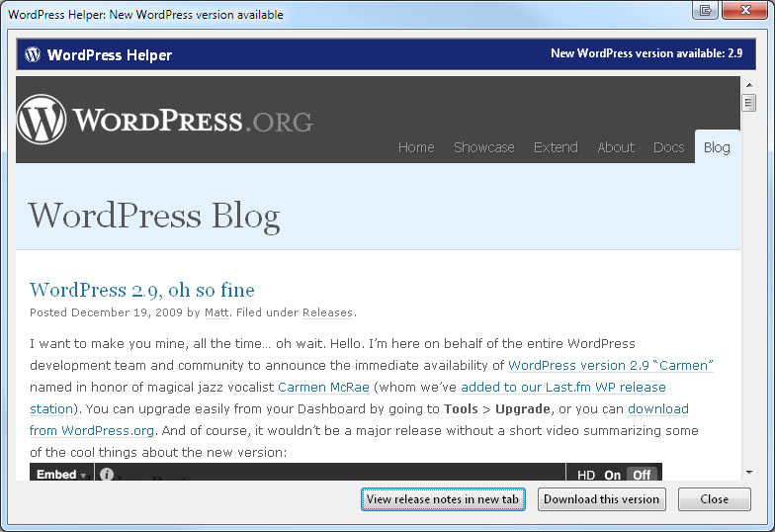Screen dimensions: 775x532
Task: Select the Blog tab
Action: (x=717, y=147)
